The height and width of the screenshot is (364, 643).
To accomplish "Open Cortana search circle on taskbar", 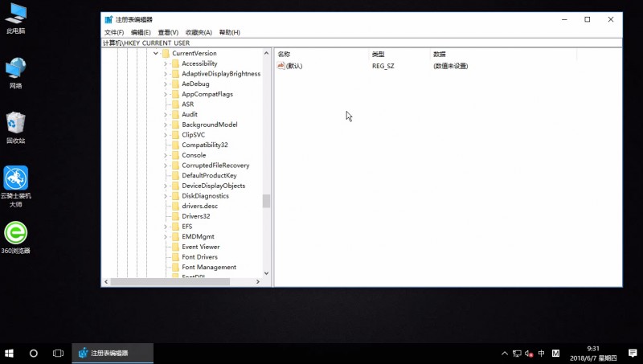I will [x=34, y=354].
